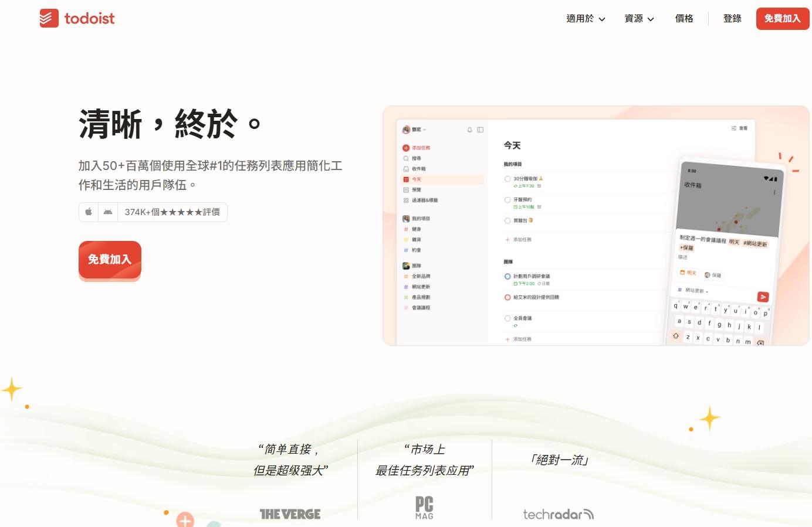Open 收件箱 inbox in the preview sidebar

(x=414, y=169)
